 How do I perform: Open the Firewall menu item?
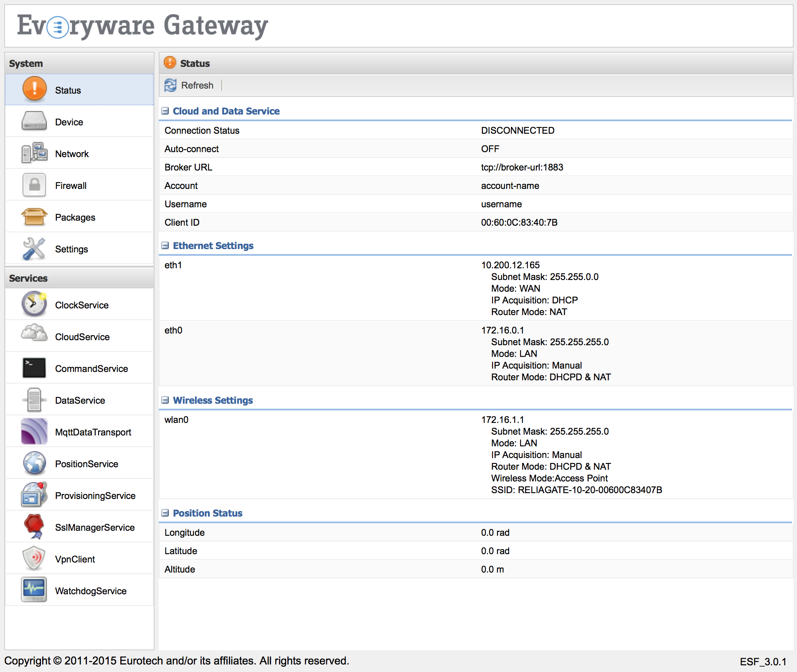(x=79, y=185)
